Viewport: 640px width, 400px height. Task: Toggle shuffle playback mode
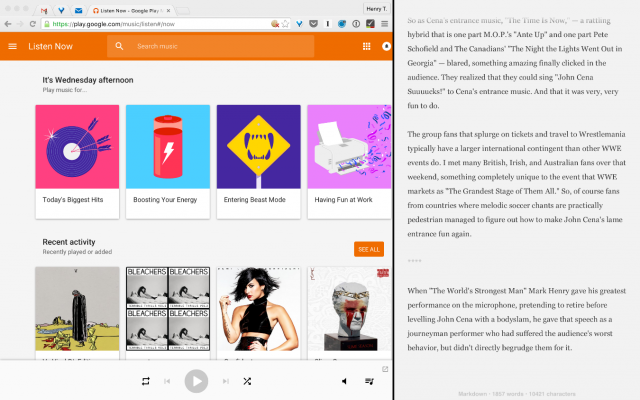pos(247,381)
